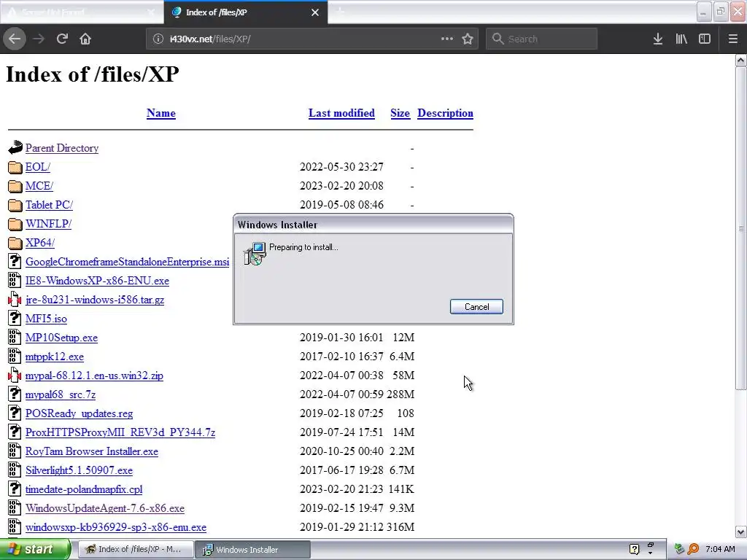
Task: Download ProxHTTPSProxyMII_REV3d_PY344.7z
Action: coord(120,432)
